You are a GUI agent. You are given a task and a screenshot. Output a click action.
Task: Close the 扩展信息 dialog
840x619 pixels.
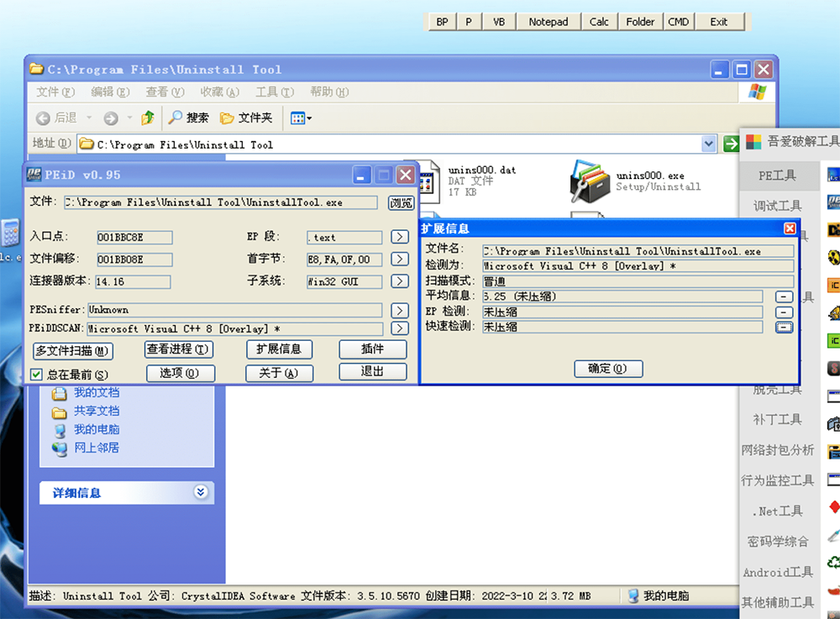point(790,228)
